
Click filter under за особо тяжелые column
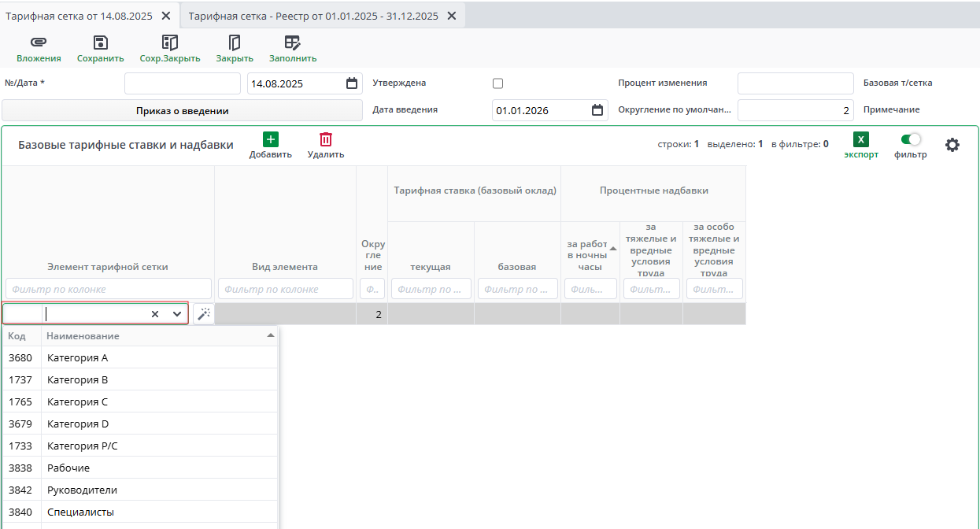[715, 289]
